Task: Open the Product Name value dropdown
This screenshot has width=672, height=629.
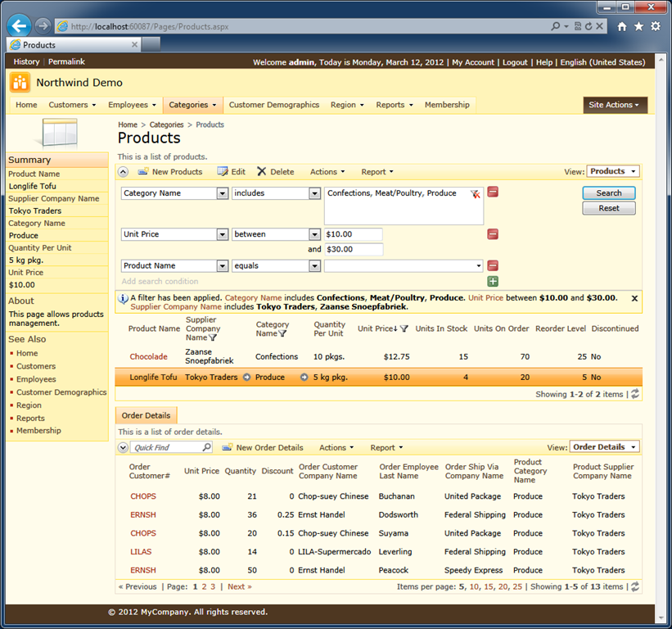Action: pyautogui.click(x=478, y=266)
